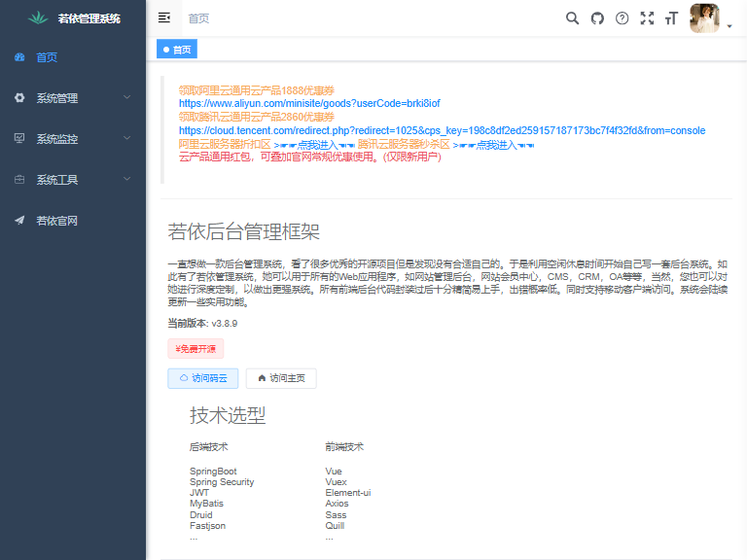The width and height of the screenshot is (747, 560).
Task: Open user dropdown arrow beside avatar
Action: (729, 26)
